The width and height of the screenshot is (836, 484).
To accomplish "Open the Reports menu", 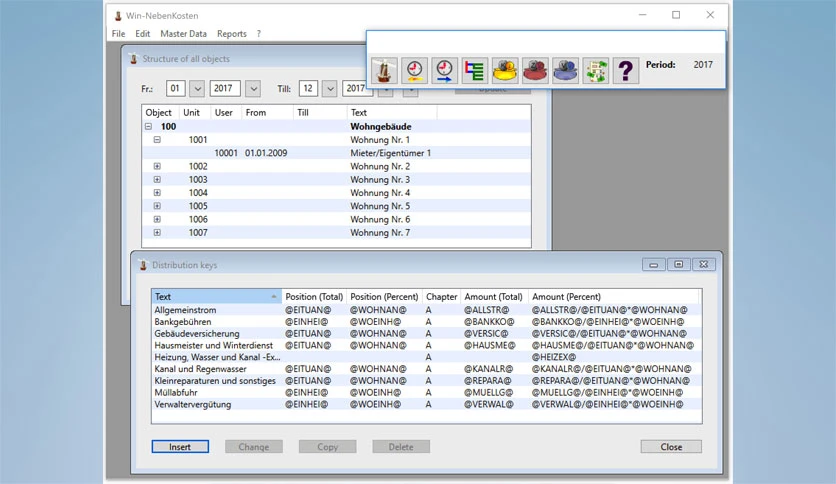I will 232,34.
